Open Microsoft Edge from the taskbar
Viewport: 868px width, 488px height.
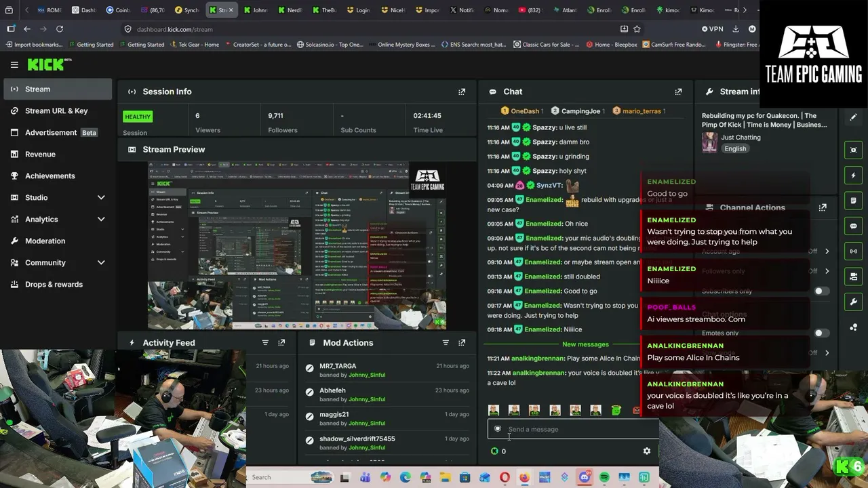coord(406,477)
